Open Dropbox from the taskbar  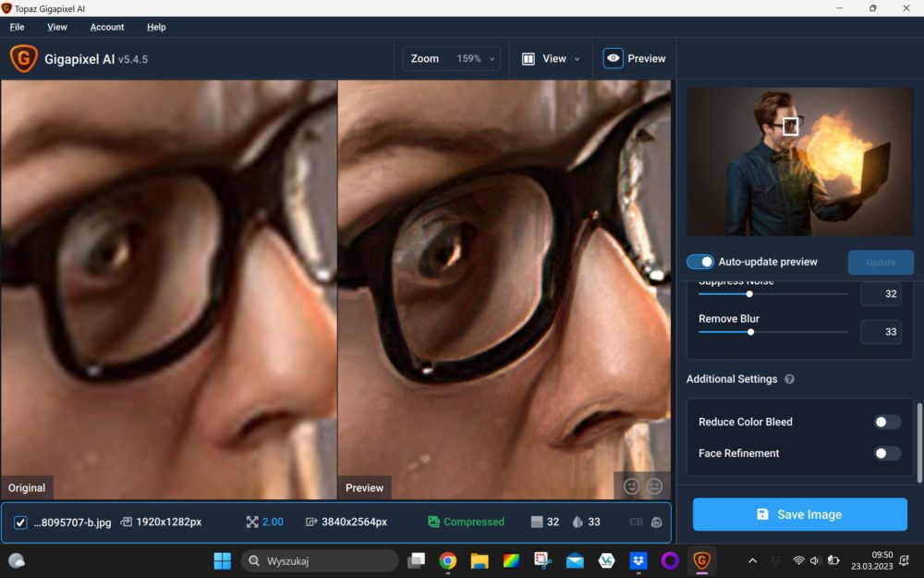click(638, 561)
